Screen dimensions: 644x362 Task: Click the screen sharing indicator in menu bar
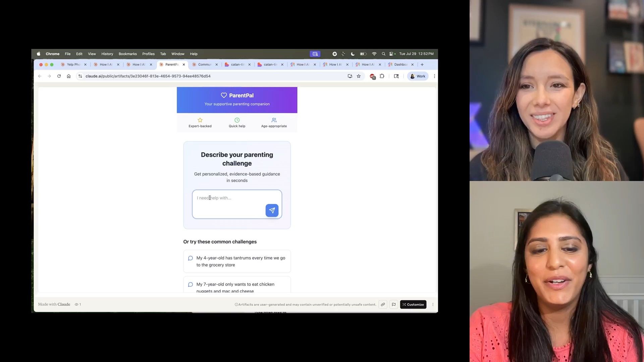click(x=315, y=54)
